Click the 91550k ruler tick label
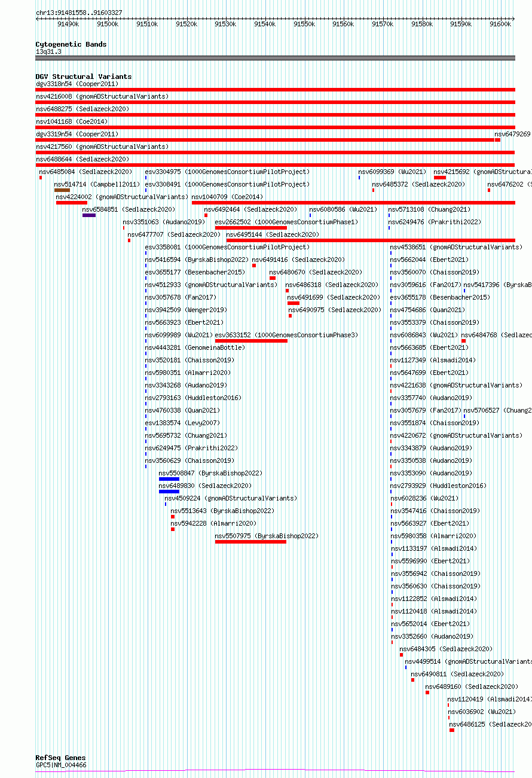Screen dimensions: 532x778 point(304,24)
